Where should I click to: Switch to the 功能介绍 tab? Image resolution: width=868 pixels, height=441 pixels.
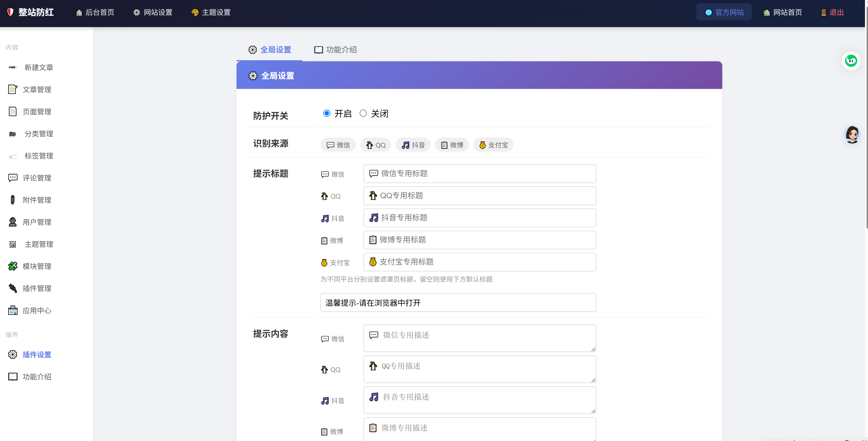coord(335,50)
